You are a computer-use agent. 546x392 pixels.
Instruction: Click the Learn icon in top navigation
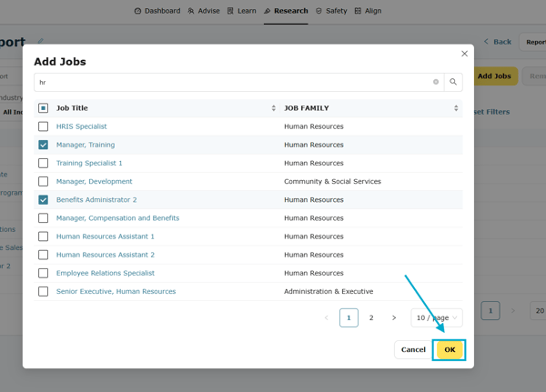[230, 11]
